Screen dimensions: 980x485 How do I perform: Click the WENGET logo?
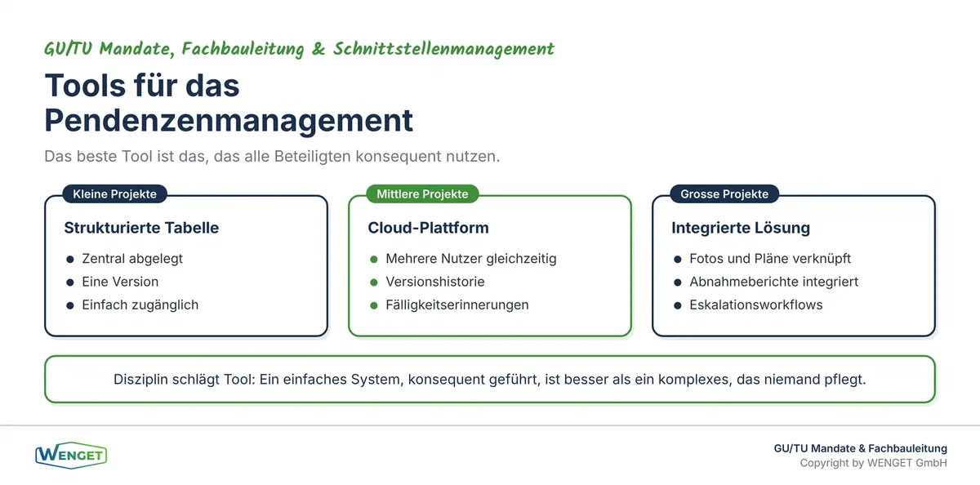click(x=71, y=455)
